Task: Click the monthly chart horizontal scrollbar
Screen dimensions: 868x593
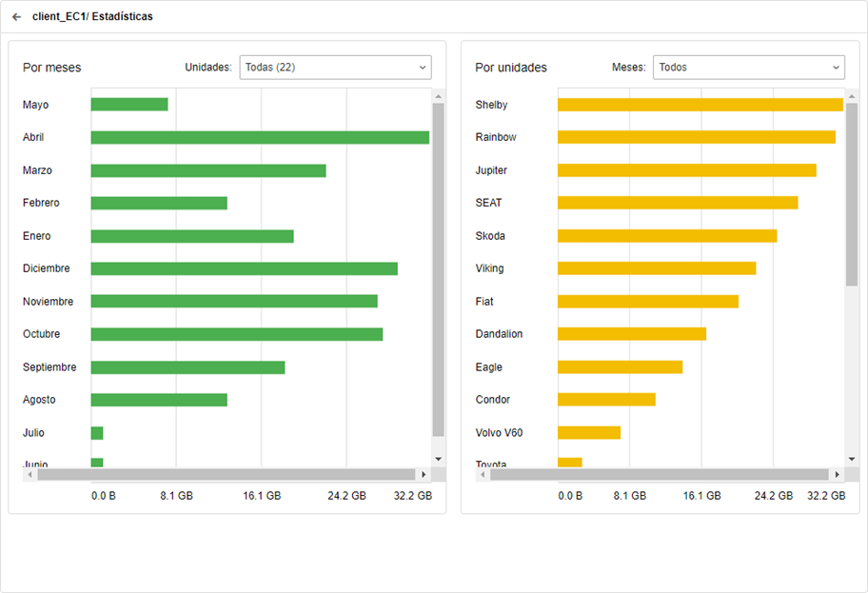Action: (x=221, y=474)
